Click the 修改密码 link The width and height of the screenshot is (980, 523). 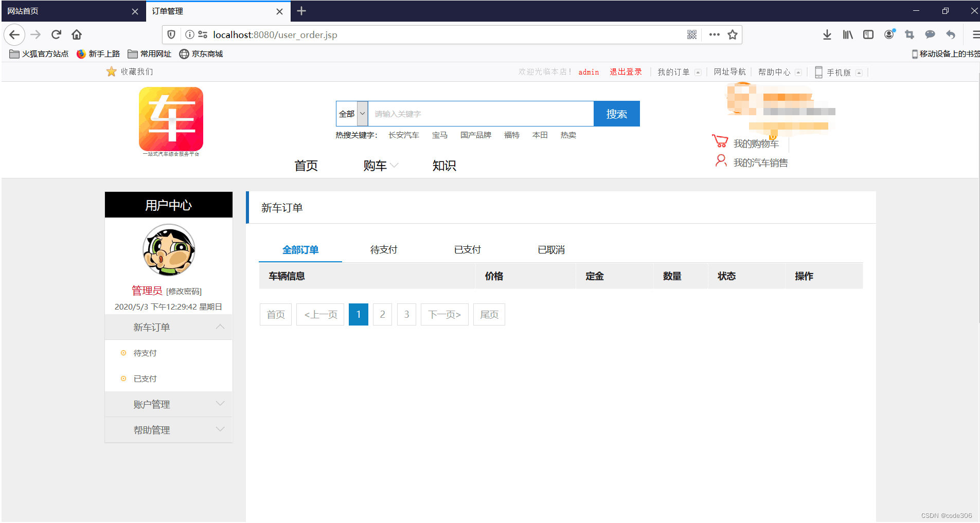coord(184,292)
